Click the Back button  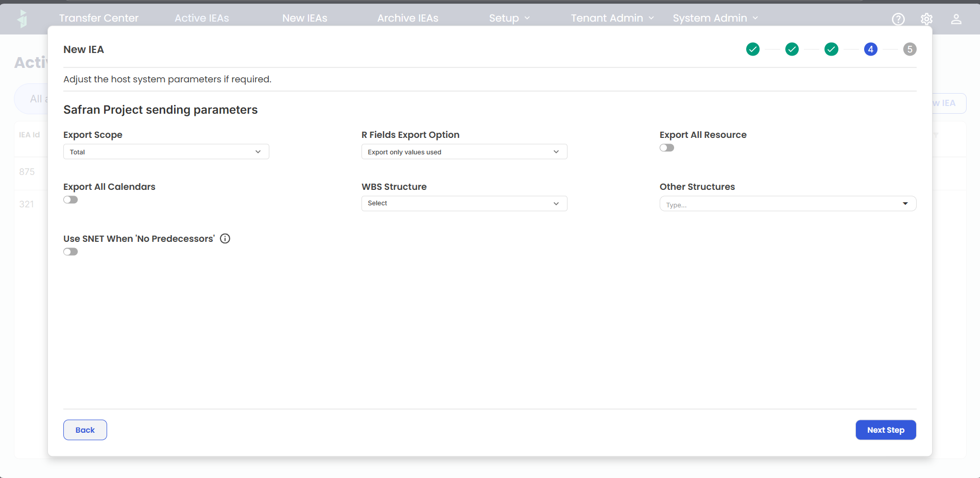point(85,430)
